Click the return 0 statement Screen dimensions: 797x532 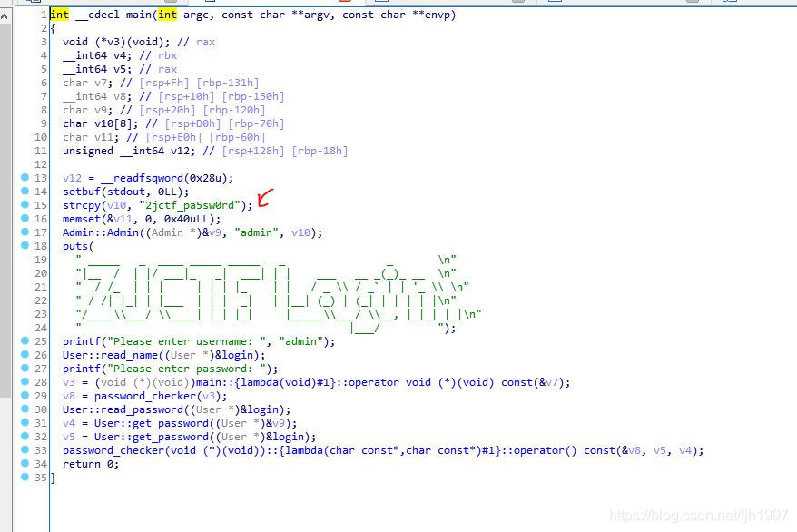(x=91, y=465)
